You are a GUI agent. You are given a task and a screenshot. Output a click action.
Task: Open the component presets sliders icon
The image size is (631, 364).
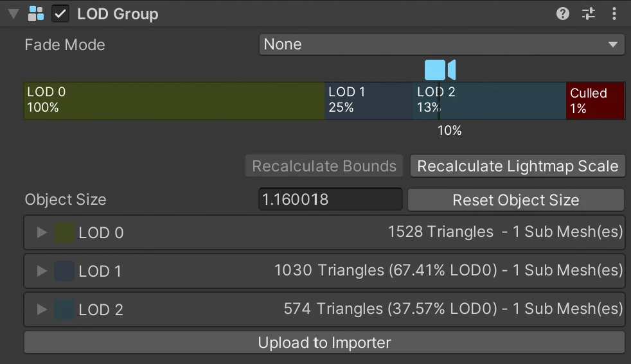[589, 13]
